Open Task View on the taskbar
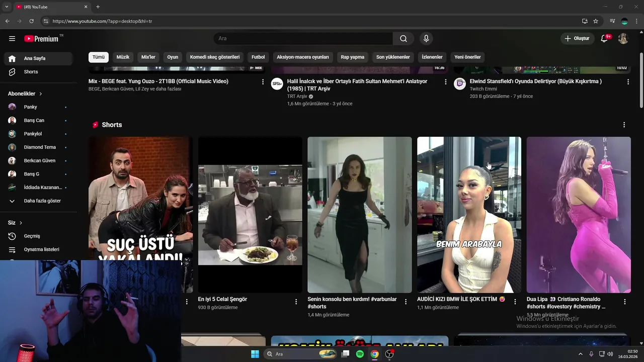 (345, 354)
